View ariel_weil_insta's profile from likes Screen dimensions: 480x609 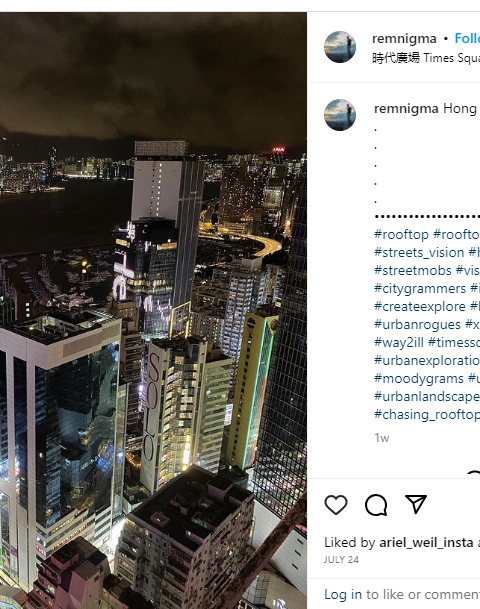[426, 542]
